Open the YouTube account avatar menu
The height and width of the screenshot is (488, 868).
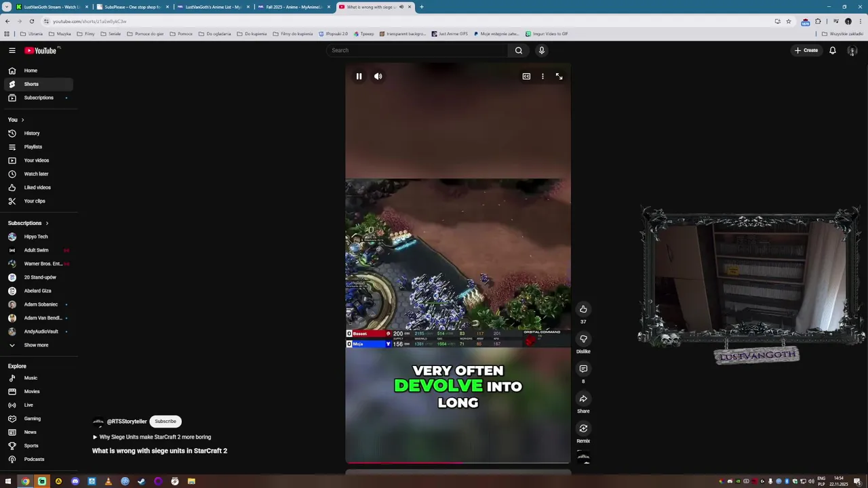click(852, 51)
